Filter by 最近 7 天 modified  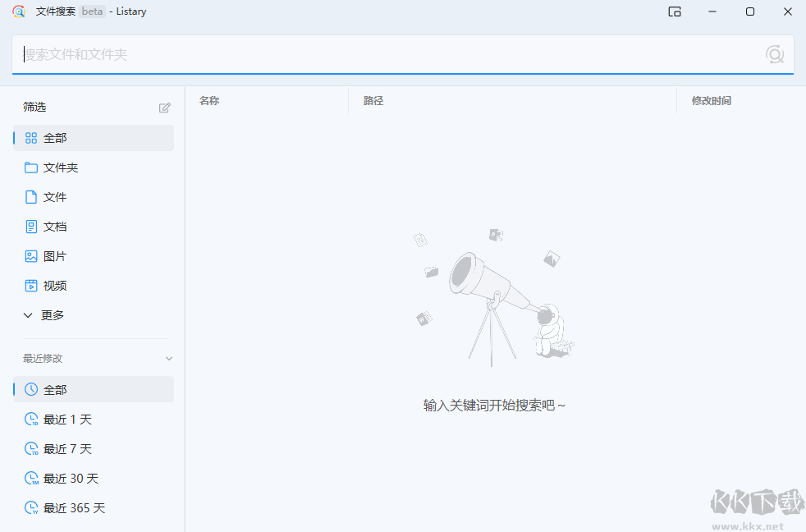[67, 449]
